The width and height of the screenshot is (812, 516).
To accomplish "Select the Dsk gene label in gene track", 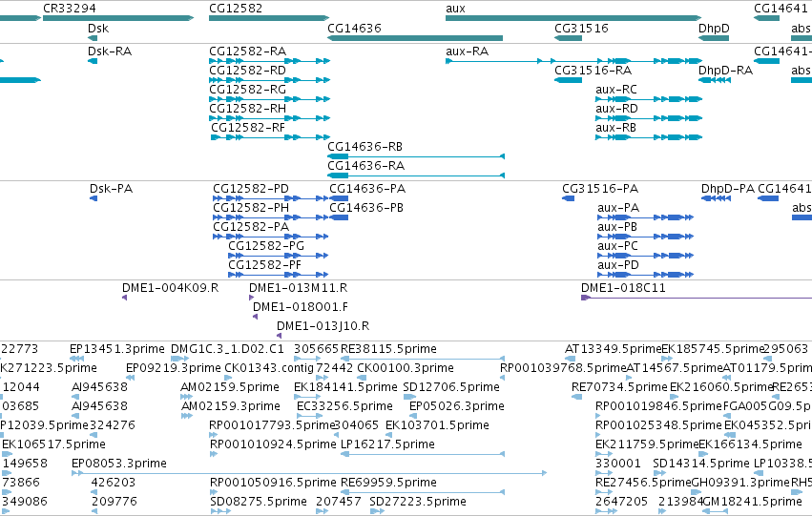I will 98,28.
